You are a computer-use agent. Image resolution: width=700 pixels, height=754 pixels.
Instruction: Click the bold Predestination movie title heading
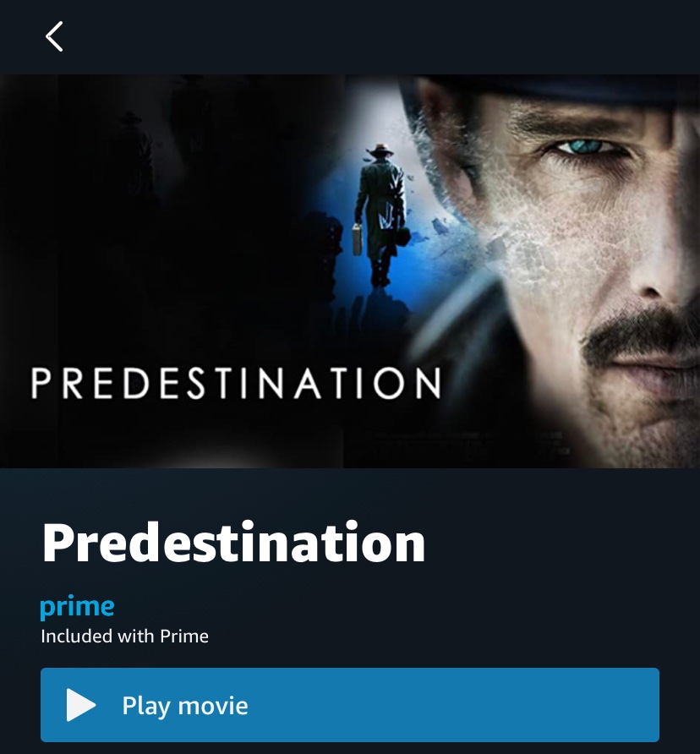[x=234, y=543]
